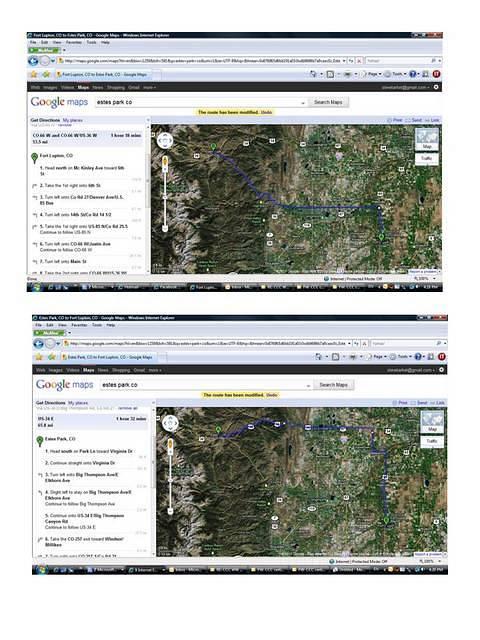Click Stop X button in Fort Lupton-to-Estes window
Viewport: 480px width, 640px height.
[x=359, y=61]
